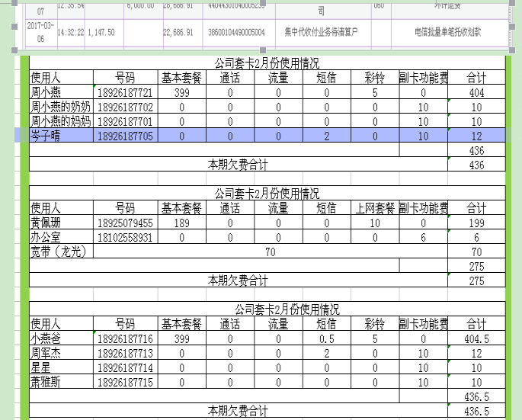Screen dimensions: 522x420
Task: Select the 星星 name cell
Action: pos(60,367)
